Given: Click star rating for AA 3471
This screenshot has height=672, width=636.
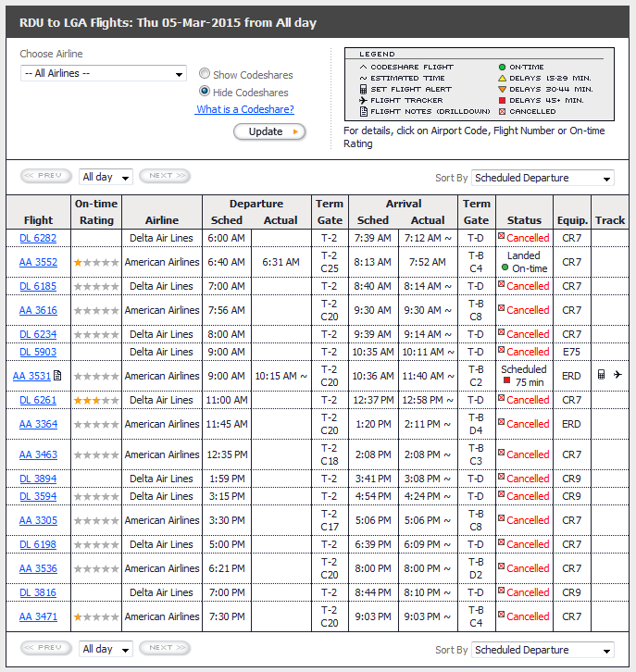Looking at the screenshot, I should [96, 617].
